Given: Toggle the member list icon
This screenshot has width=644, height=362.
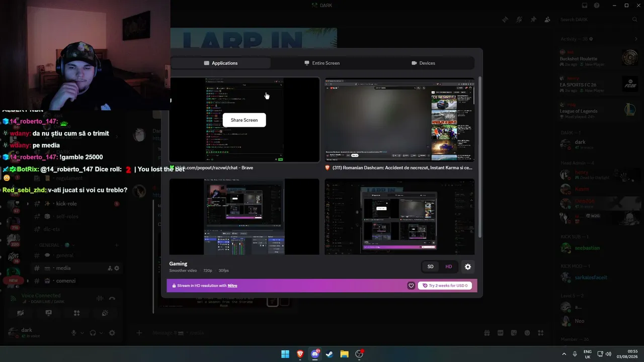Looking at the screenshot, I should (547, 20).
